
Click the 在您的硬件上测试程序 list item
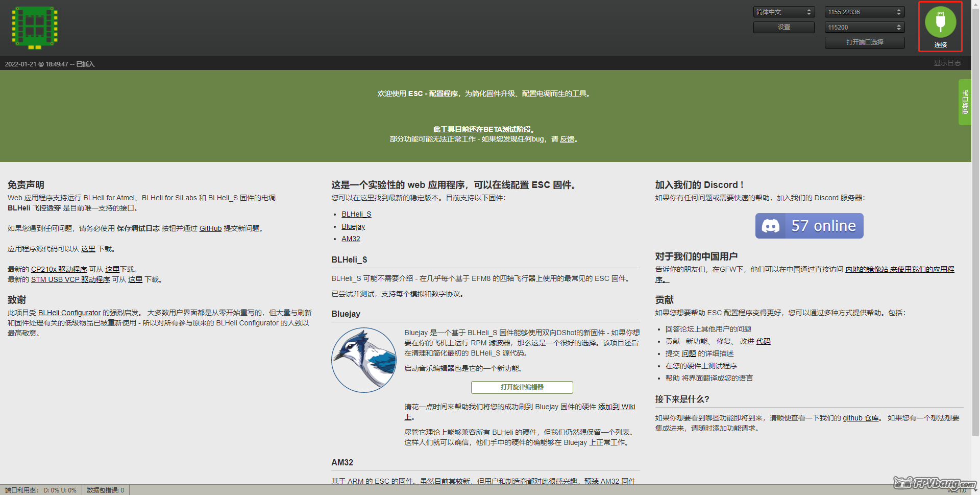pos(701,366)
